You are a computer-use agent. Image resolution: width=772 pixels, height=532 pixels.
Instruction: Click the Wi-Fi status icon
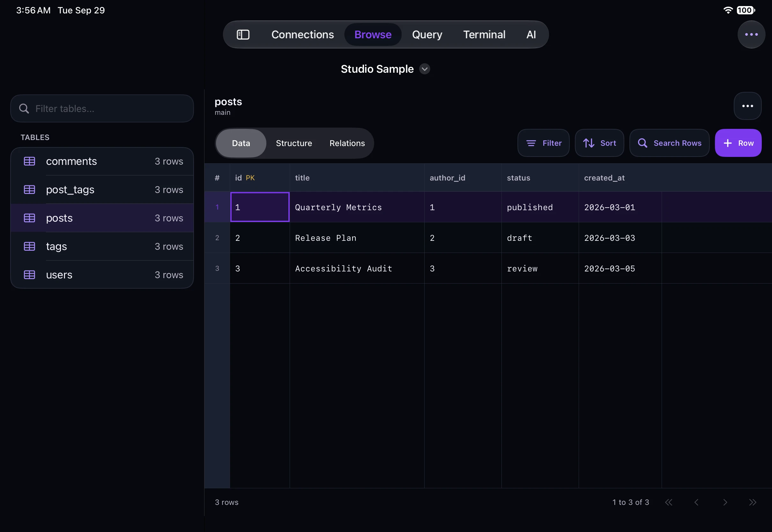[x=728, y=10]
